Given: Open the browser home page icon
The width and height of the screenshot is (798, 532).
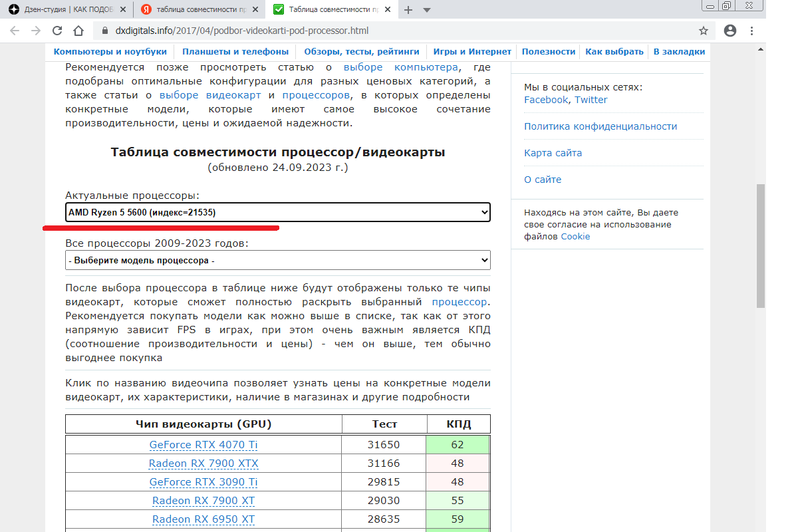Looking at the screenshot, I should (78, 31).
